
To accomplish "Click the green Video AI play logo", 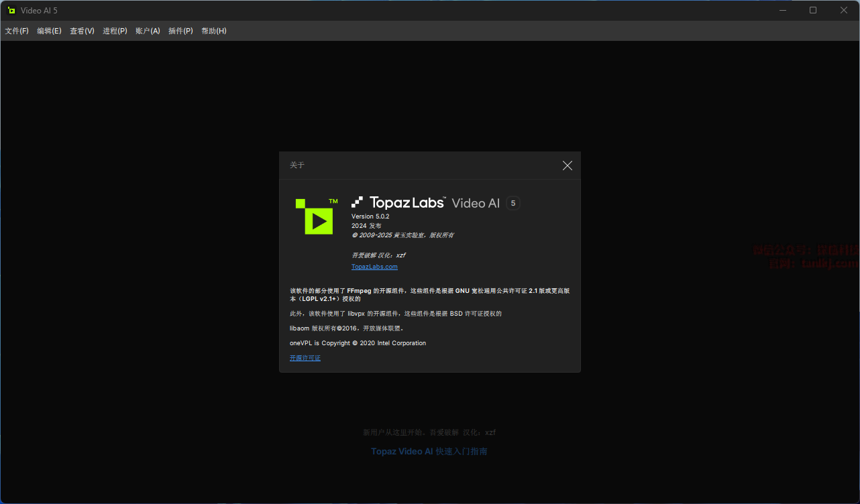I will click(x=315, y=216).
